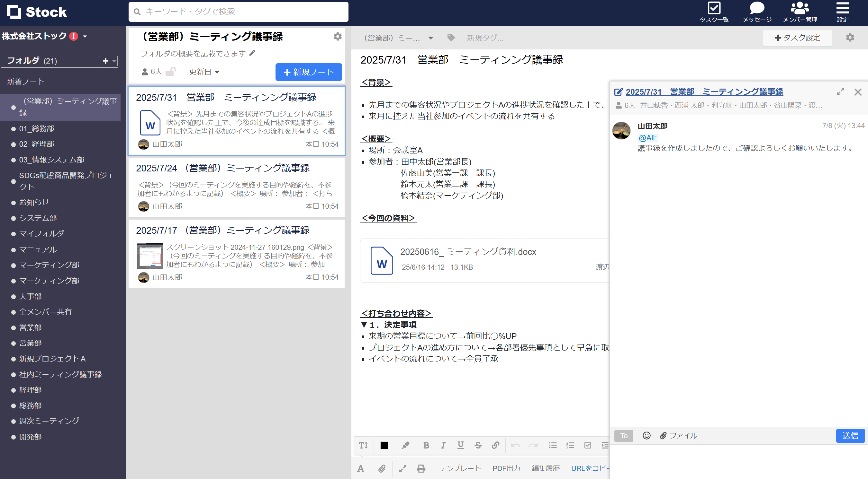This screenshot has width=868, height=479.
Task: Open the emoji picker in the message panel
Action: pos(646,436)
